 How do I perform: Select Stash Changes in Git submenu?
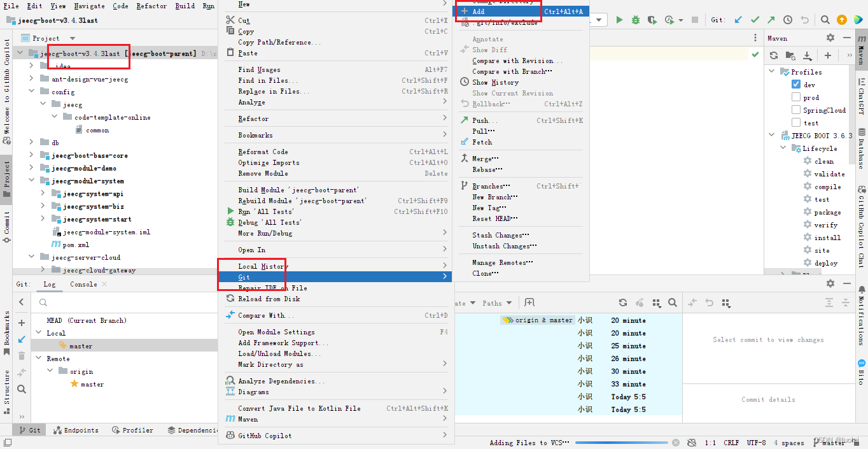click(x=521, y=235)
